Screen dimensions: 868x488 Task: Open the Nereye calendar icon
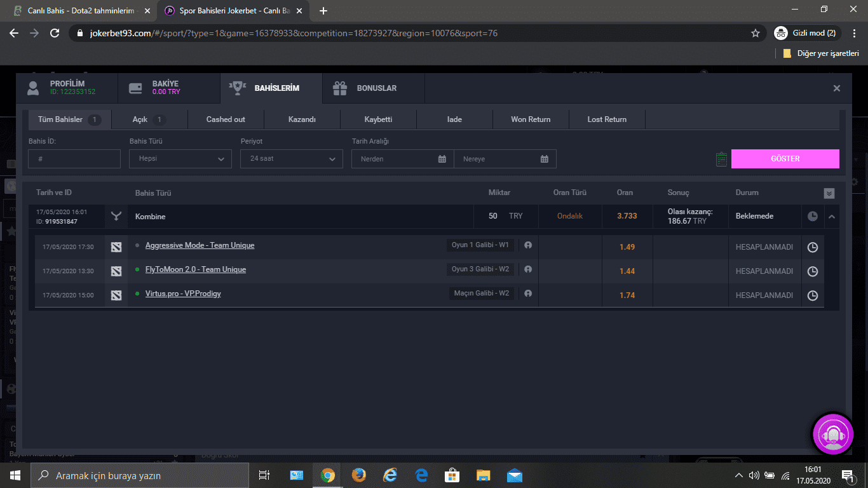545,159
